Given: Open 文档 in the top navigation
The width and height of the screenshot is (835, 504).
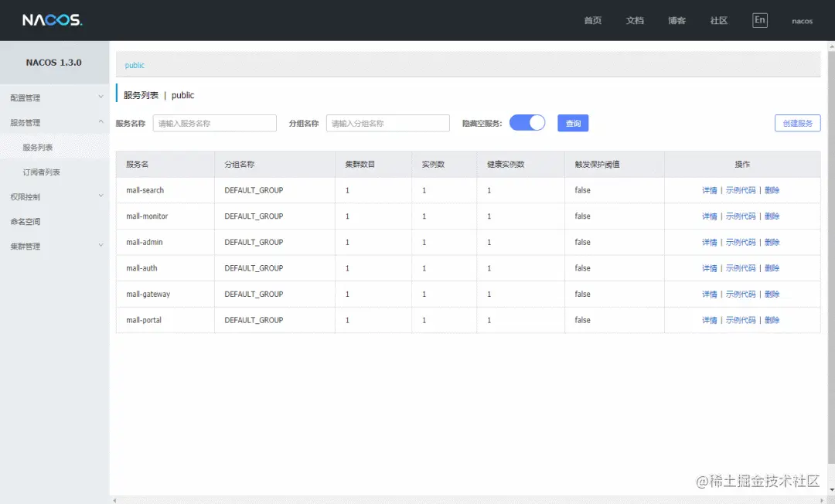Looking at the screenshot, I should tap(635, 20).
